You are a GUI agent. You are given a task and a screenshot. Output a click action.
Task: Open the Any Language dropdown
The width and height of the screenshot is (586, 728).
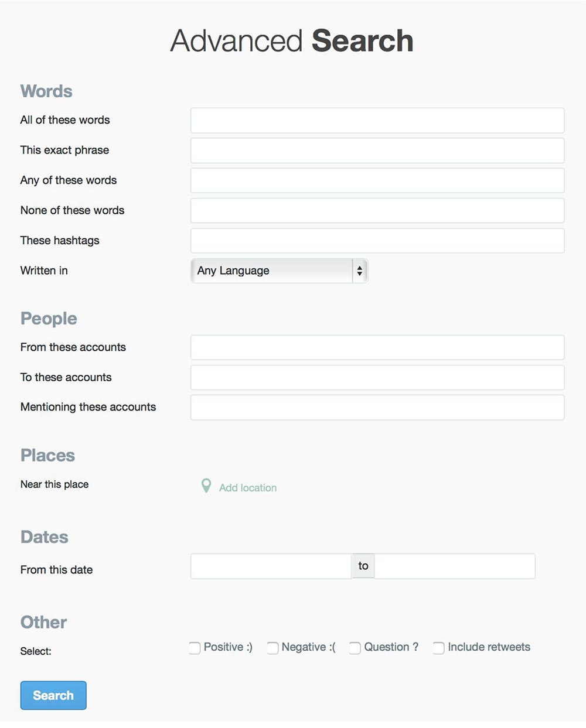pyautogui.click(x=280, y=271)
